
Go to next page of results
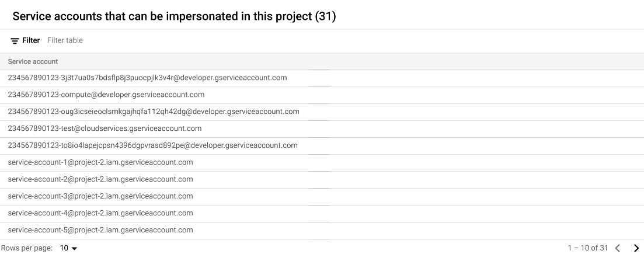pyautogui.click(x=636, y=248)
